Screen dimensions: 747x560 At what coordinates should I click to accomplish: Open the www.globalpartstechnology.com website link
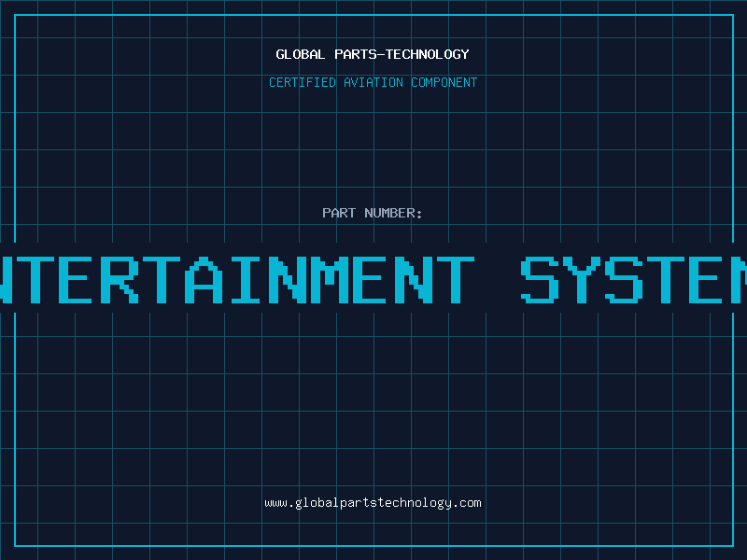[x=373, y=502]
